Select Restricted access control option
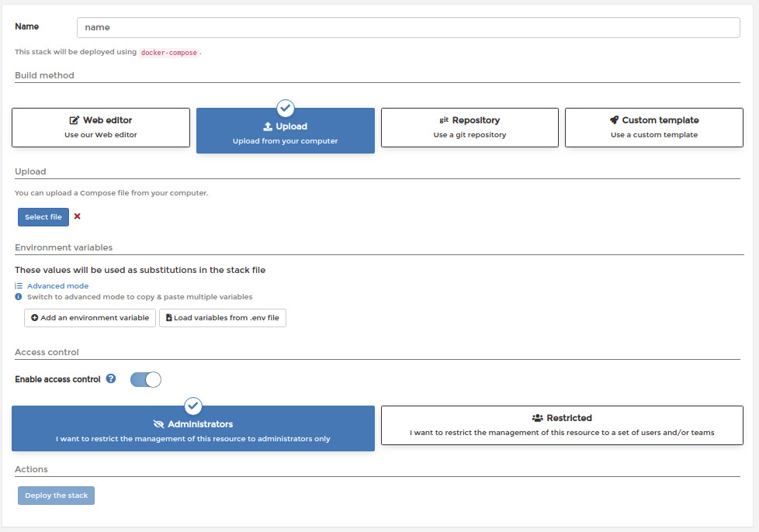 pyautogui.click(x=562, y=425)
